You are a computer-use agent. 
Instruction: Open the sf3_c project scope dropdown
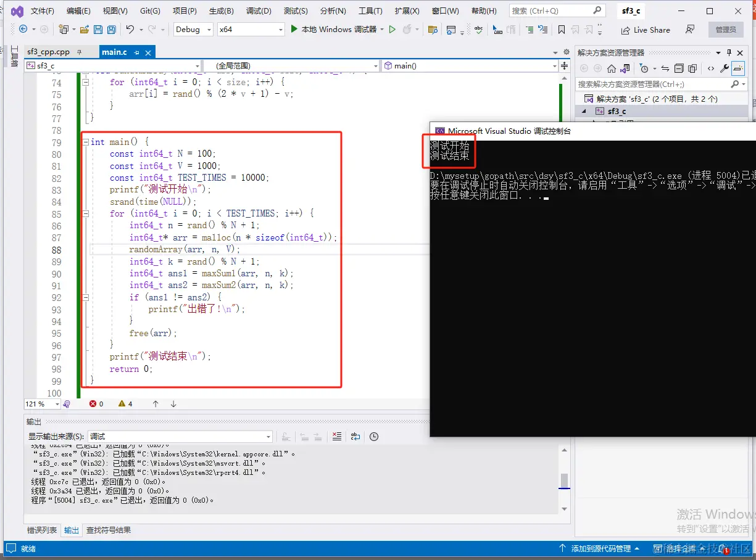[x=113, y=65]
